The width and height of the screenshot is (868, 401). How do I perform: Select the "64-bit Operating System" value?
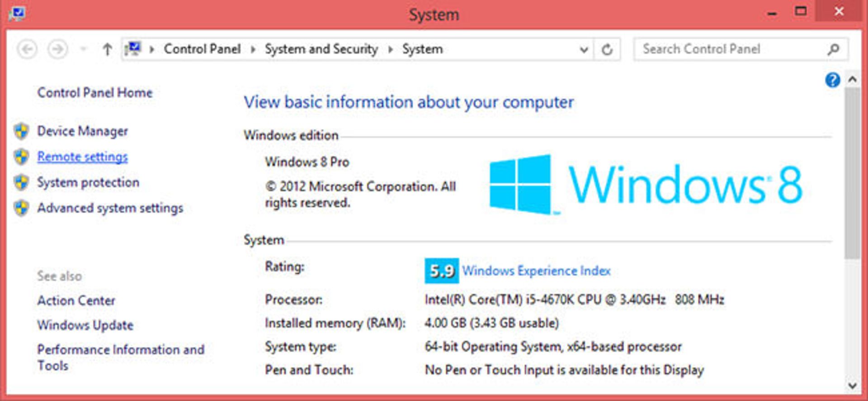pos(493,347)
